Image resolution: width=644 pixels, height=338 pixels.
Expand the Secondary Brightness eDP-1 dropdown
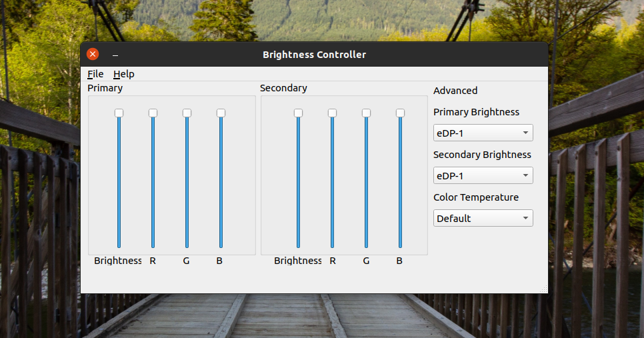[483, 176]
